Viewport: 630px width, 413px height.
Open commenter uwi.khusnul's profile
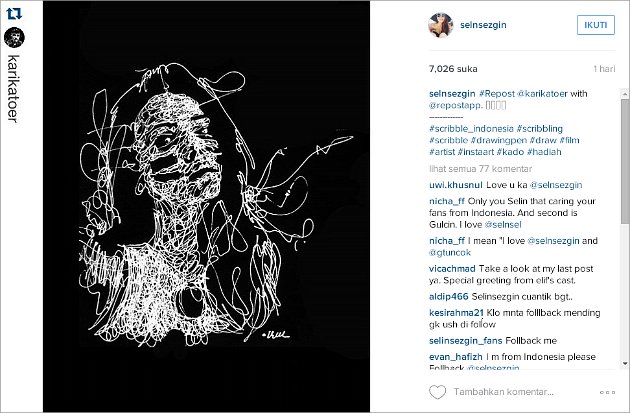tap(456, 185)
